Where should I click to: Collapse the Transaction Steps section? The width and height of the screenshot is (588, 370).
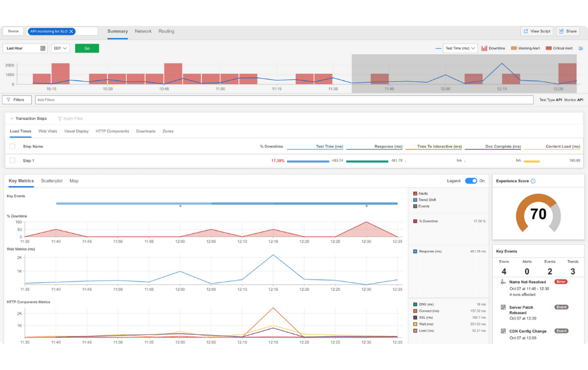(12, 119)
